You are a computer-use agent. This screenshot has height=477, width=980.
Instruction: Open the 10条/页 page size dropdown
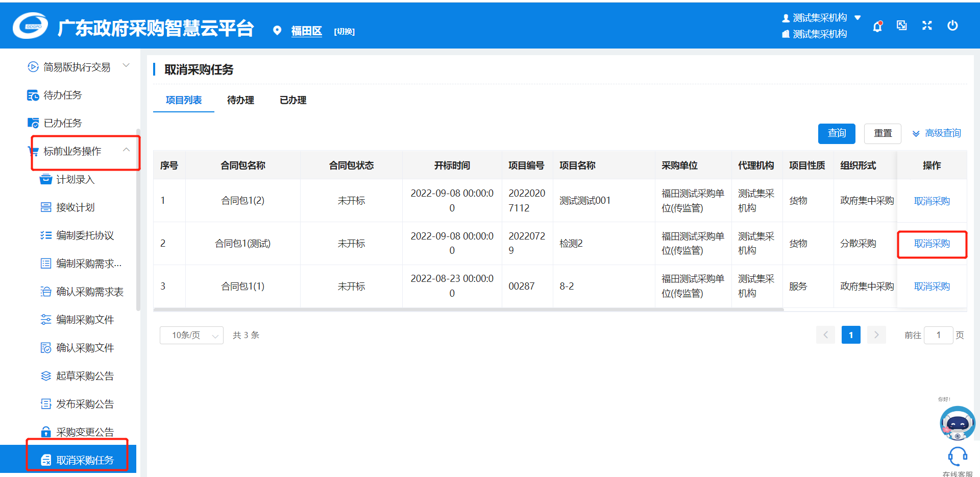click(x=191, y=335)
